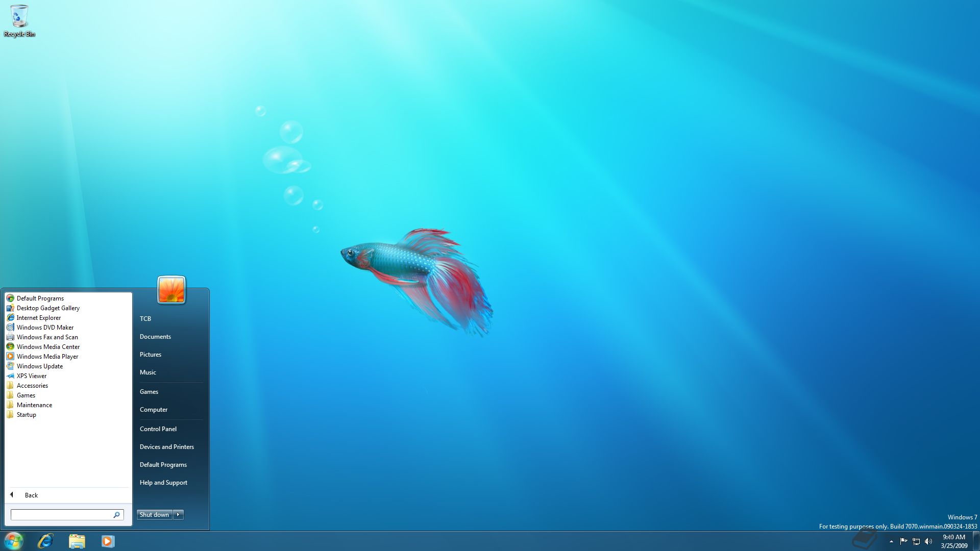
Task: Click the Default Programs icon in programs list
Action: tap(10, 298)
